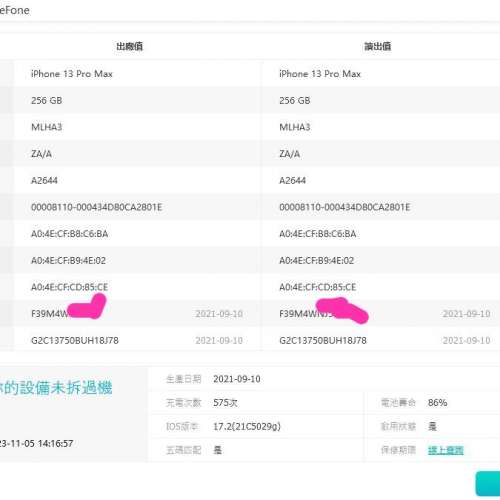The width and height of the screenshot is (500, 500).
Task: Click the 保修期限 label
Action: click(x=398, y=450)
